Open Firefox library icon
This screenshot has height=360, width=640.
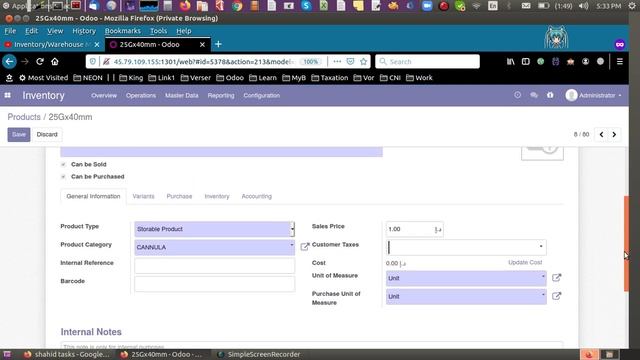click(x=511, y=62)
